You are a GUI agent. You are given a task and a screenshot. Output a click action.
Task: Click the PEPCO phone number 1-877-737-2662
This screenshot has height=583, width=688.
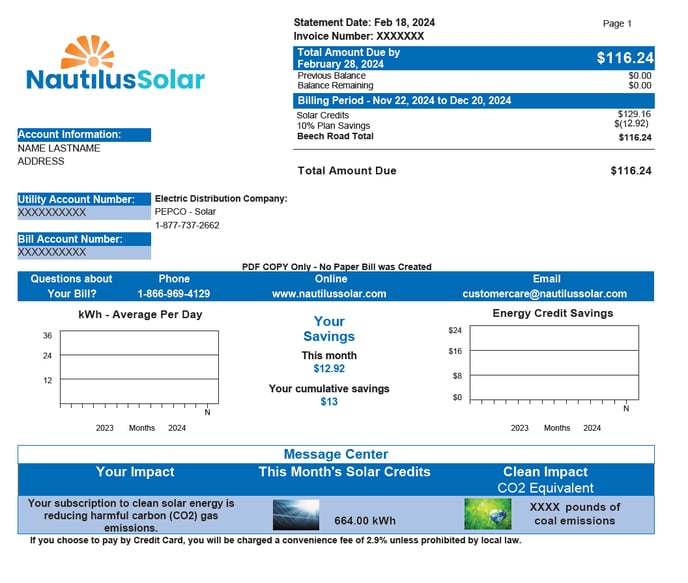point(187,225)
